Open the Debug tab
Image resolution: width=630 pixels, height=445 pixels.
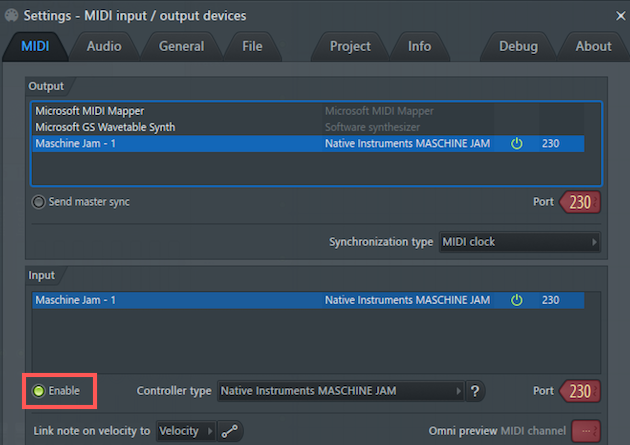click(x=518, y=46)
